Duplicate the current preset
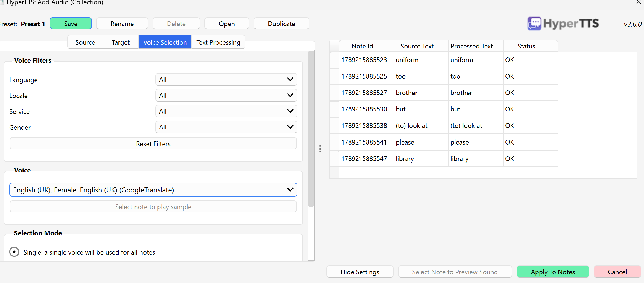The height and width of the screenshot is (283, 644). pos(282,24)
